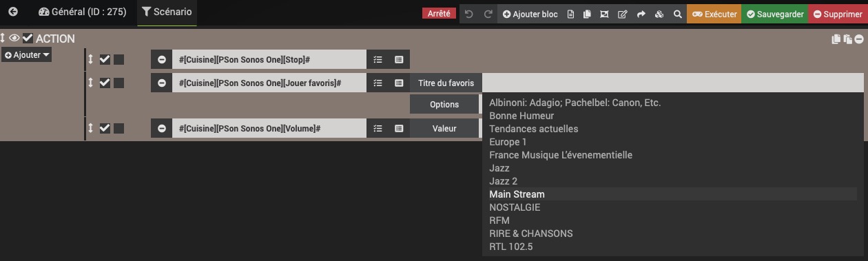
Task: Edit the Stop command field
Action: (269, 60)
